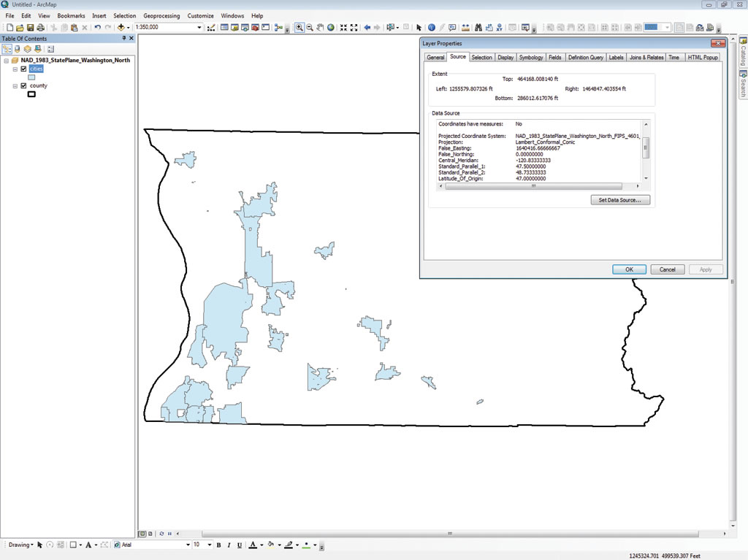Pause map drawing
The height and width of the screenshot is (560, 748).
tap(169, 534)
